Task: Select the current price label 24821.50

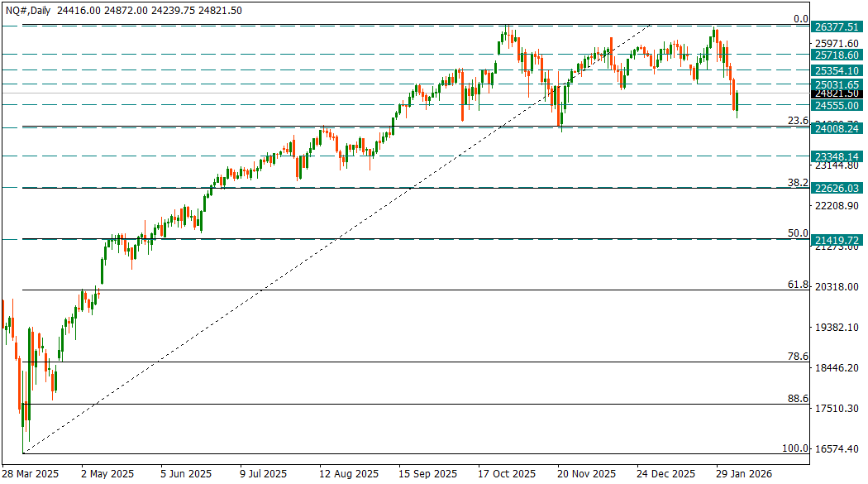Action: coord(838,94)
